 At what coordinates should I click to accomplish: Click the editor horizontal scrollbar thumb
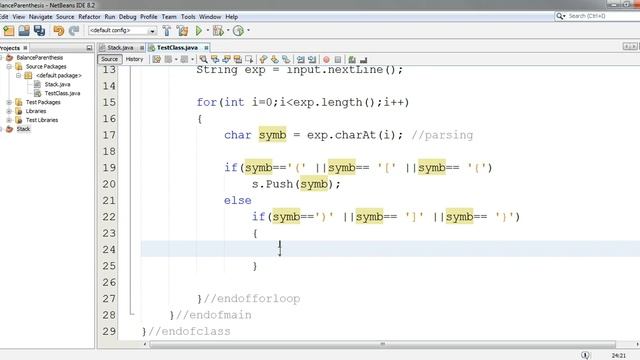382,344
